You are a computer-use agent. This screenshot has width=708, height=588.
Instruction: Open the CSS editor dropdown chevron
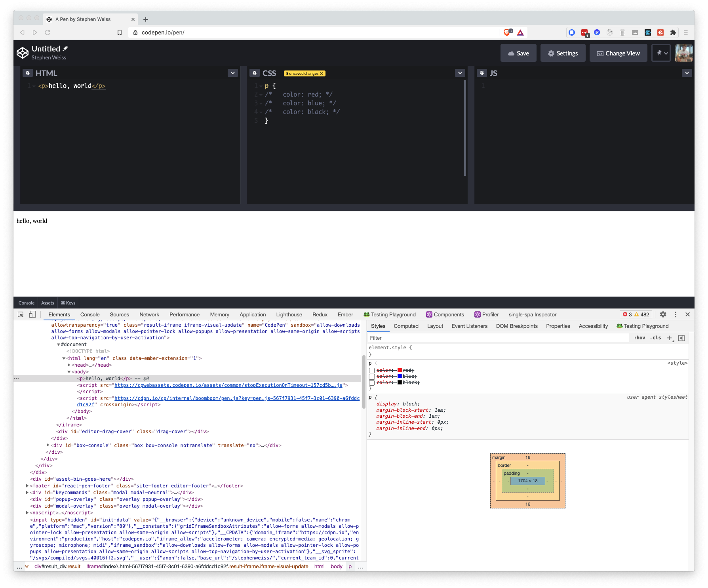(x=460, y=73)
